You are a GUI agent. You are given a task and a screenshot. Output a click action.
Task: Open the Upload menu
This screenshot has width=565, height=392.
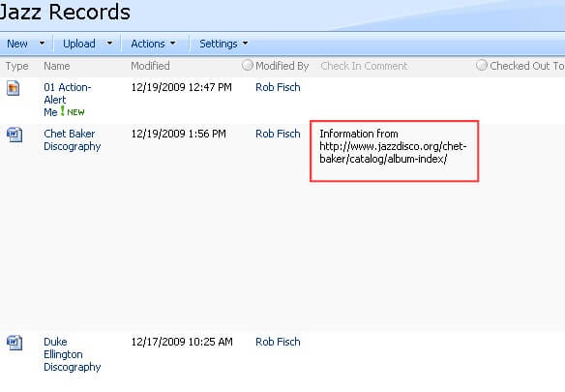(x=79, y=44)
